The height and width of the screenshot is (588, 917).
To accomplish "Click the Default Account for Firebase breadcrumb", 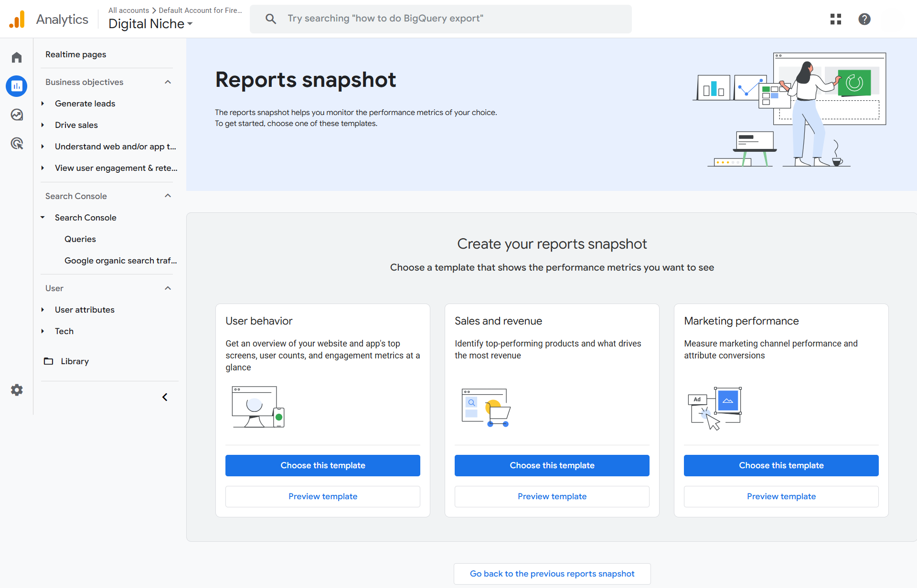I will tap(201, 10).
